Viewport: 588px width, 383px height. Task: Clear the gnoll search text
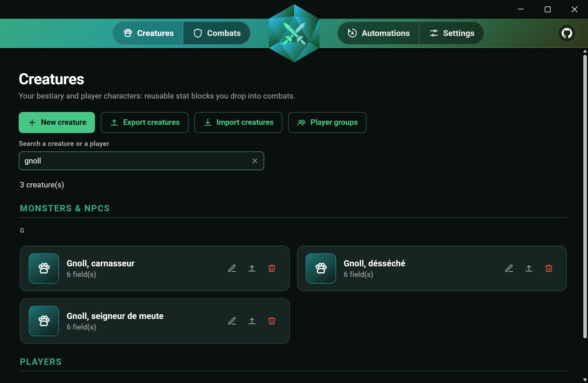[x=255, y=161]
